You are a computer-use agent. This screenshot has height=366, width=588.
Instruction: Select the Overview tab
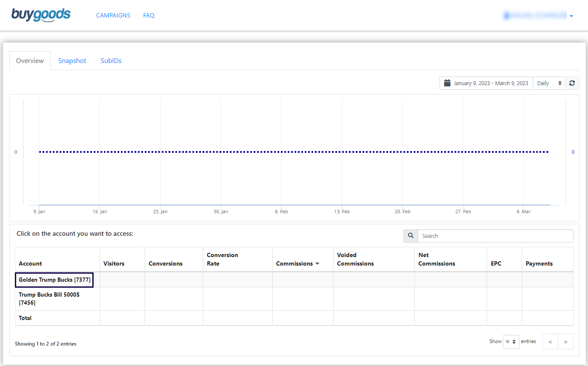tap(30, 61)
